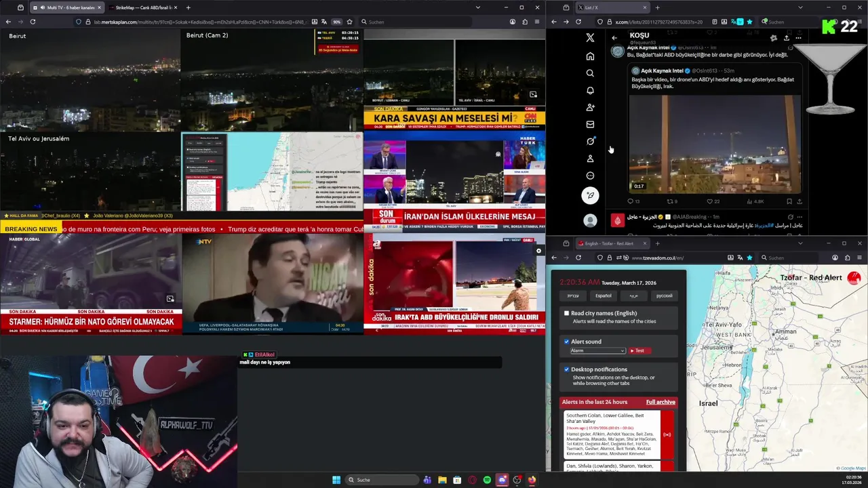Click the X compose post button
868x488 pixels.
[590, 195]
